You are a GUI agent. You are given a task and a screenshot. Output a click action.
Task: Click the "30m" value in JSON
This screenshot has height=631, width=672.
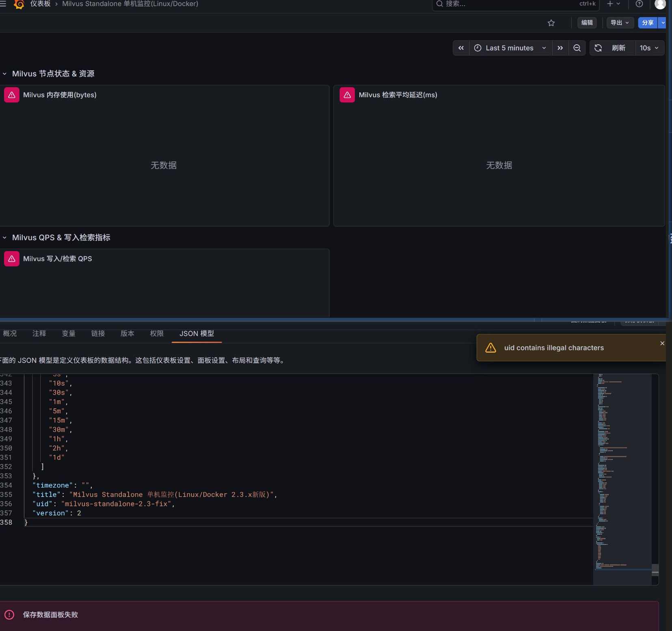coord(59,429)
